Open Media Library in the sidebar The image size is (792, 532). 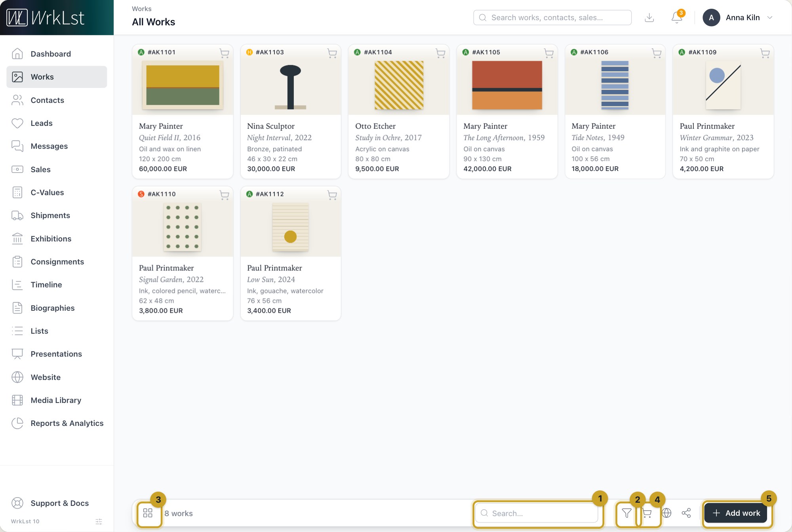[57, 400]
